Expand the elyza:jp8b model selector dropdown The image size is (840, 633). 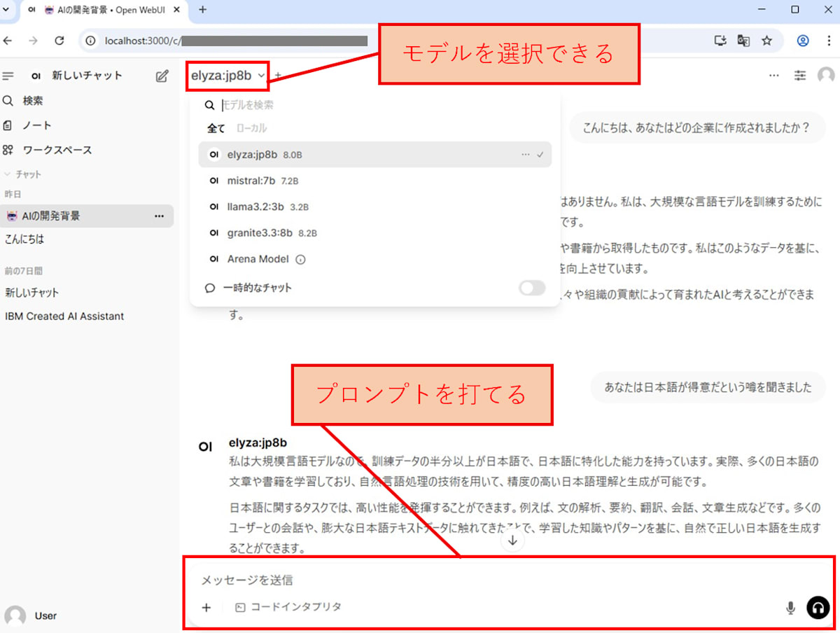point(228,76)
